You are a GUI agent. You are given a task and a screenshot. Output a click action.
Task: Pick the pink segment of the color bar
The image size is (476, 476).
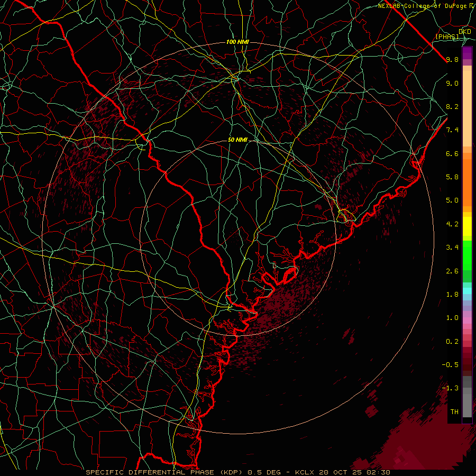pyautogui.click(x=467, y=321)
